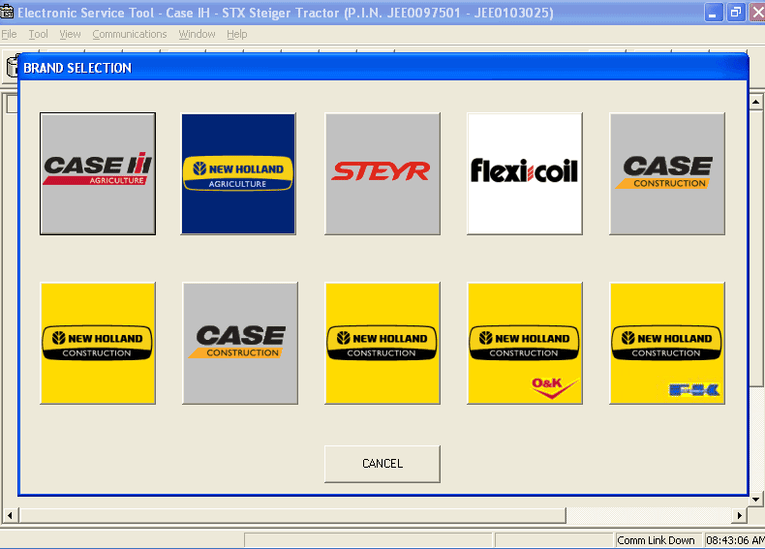Select Case Construction in the bottom row

pos(240,343)
